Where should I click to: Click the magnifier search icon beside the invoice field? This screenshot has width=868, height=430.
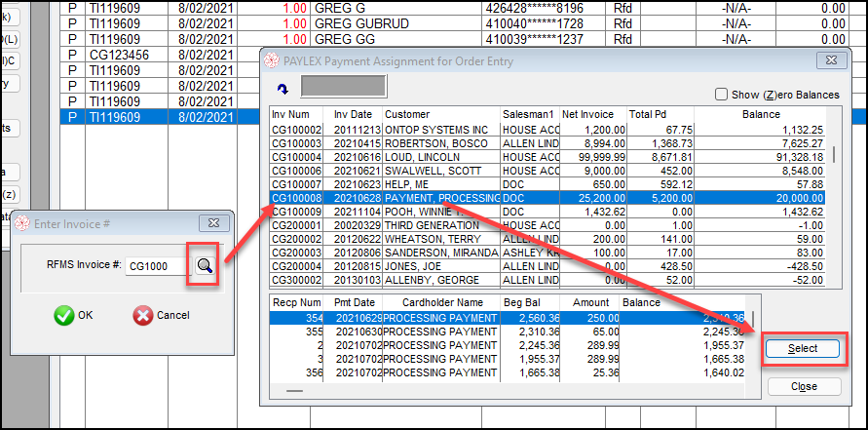pyautogui.click(x=204, y=267)
